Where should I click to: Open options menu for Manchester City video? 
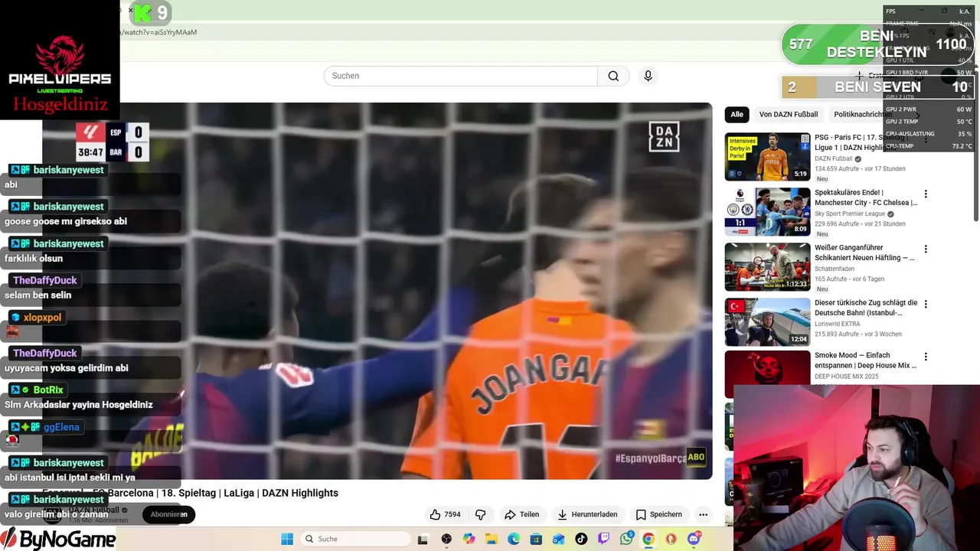click(x=926, y=194)
